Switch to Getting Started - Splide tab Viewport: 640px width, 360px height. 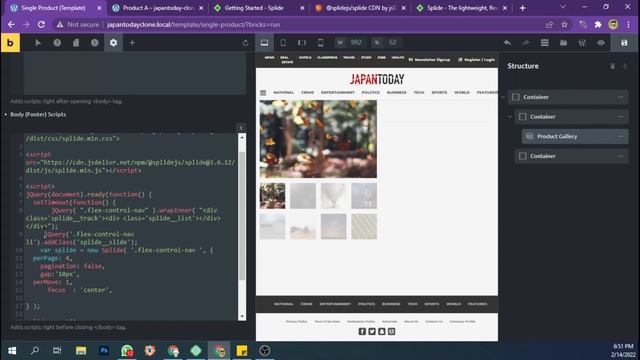tap(259, 8)
